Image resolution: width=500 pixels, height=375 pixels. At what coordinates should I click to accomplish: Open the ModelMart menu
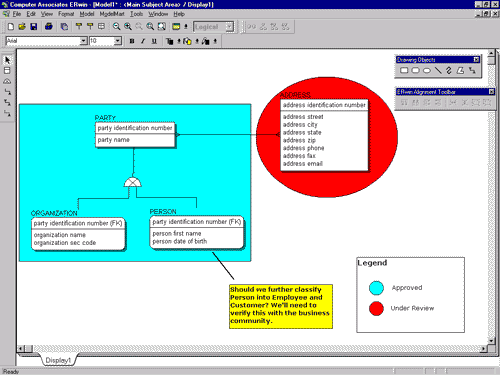pyautogui.click(x=112, y=14)
